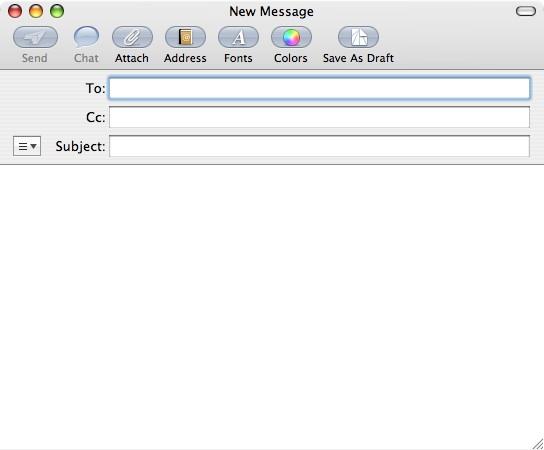Zoom the window using the green button

pyautogui.click(x=57, y=11)
